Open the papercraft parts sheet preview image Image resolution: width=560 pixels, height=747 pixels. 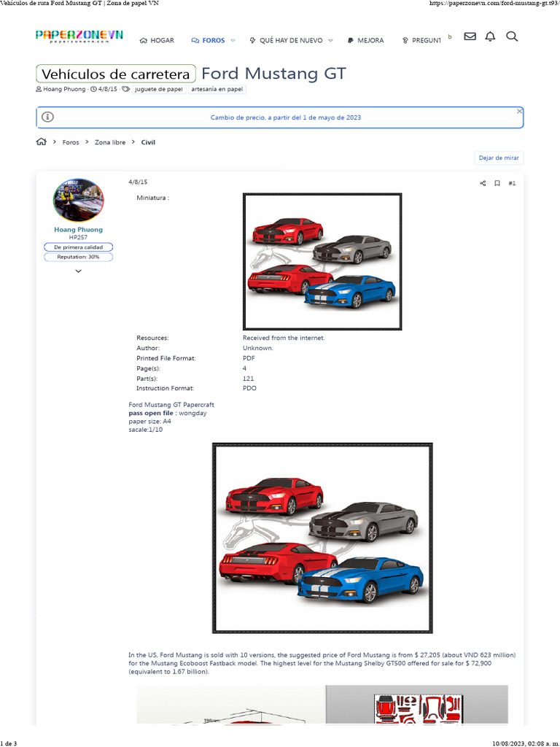tap(416, 705)
